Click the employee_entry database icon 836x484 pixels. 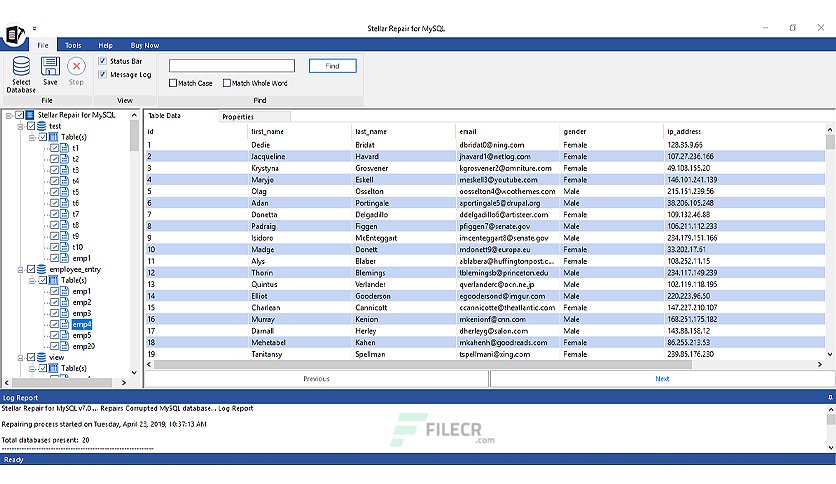pyautogui.click(x=42, y=270)
